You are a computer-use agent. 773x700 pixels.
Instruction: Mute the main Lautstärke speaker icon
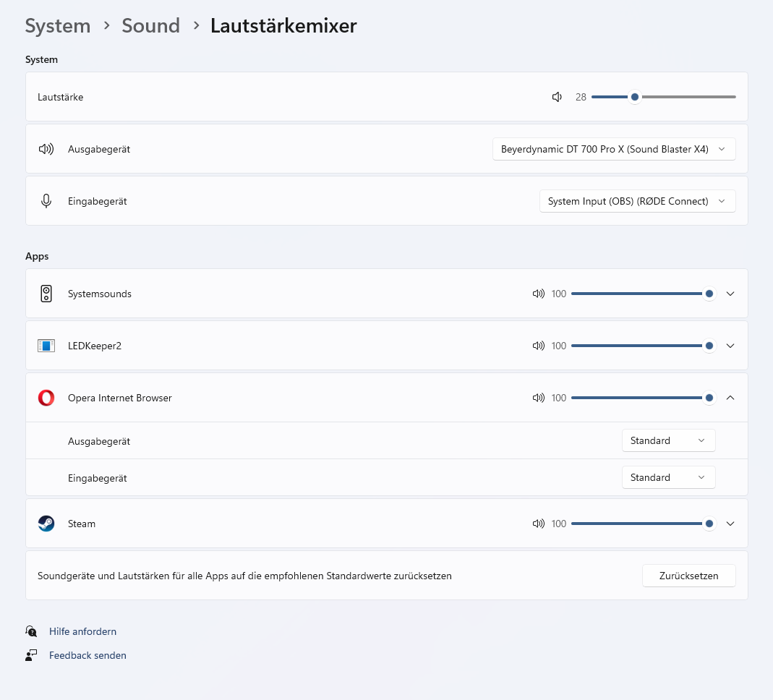557,97
